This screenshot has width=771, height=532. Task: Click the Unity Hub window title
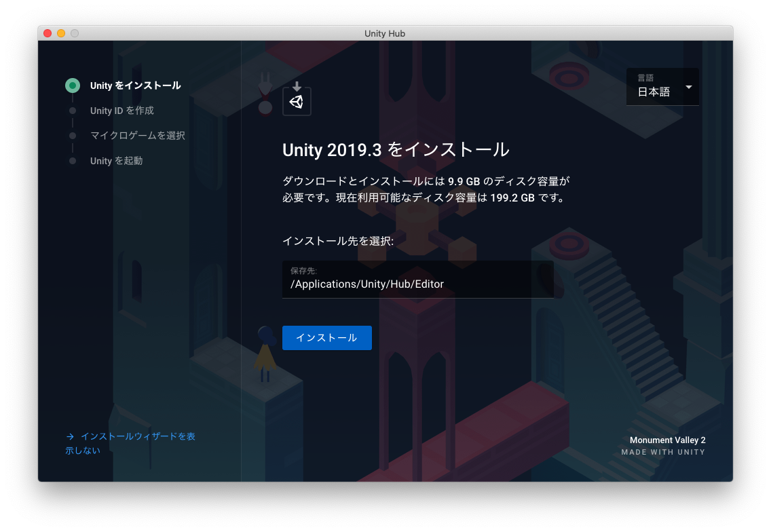click(385, 33)
